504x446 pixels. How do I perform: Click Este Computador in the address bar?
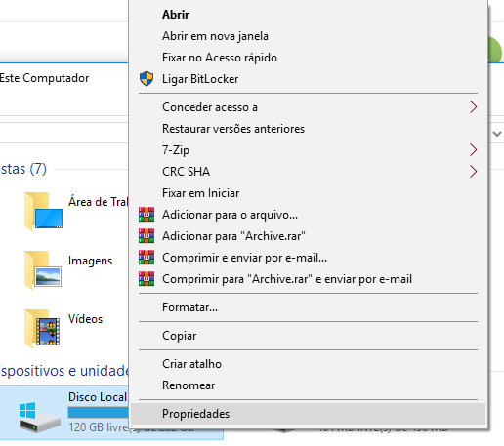click(x=44, y=78)
